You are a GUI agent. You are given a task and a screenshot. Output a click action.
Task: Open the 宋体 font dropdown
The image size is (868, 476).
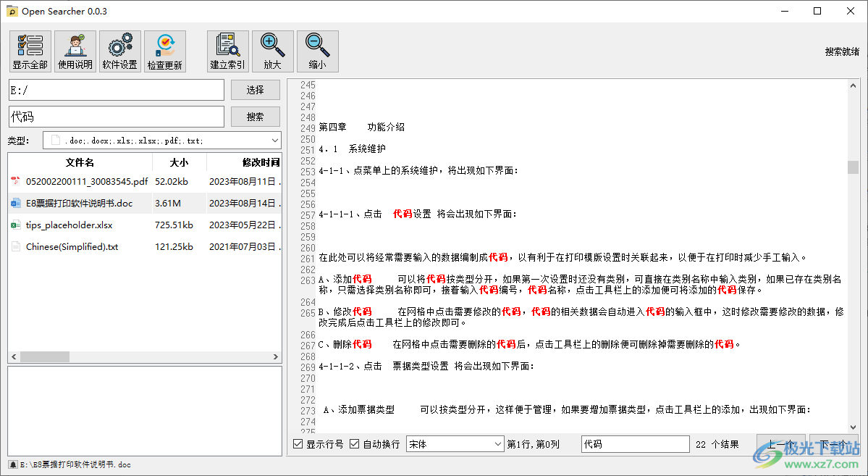point(455,443)
